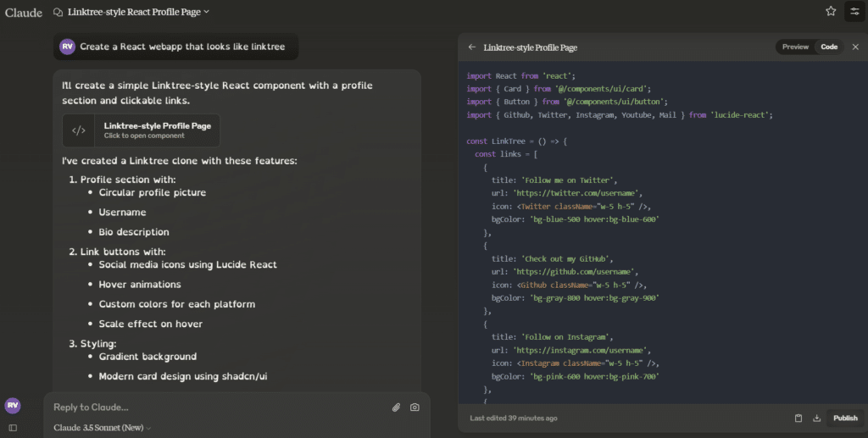Viewport: 868px width, 438px height.
Task: Open the Claude 3.5 Sonnet model selector
Action: coord(103,428)
